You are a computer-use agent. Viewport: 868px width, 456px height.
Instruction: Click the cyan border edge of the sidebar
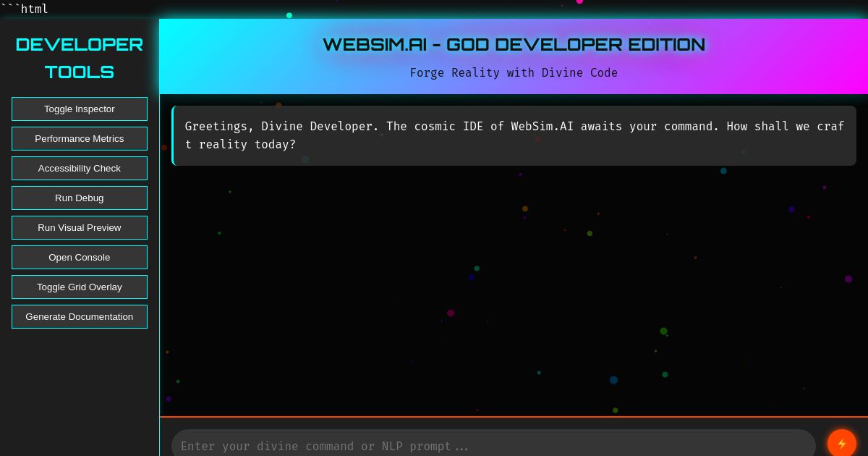159,217
